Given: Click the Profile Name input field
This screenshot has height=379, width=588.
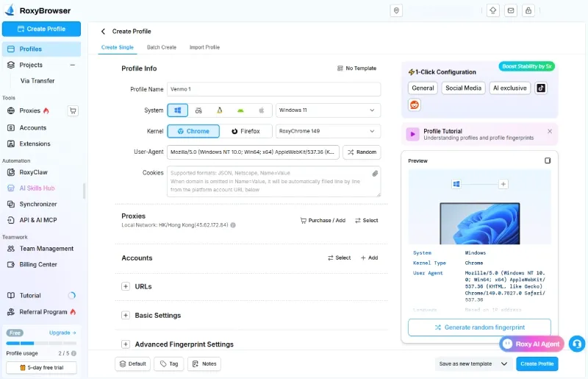Looking at the screenshot, I should tap(273, 89).
